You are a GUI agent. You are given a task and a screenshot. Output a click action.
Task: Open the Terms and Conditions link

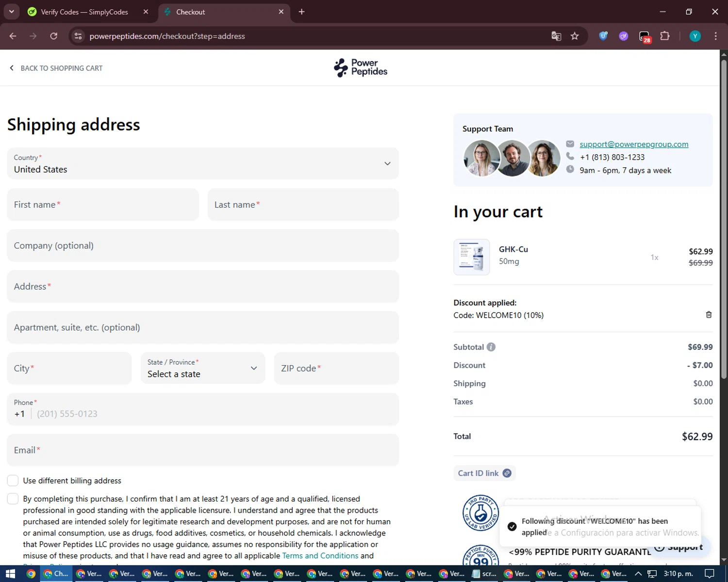[320, 556]
